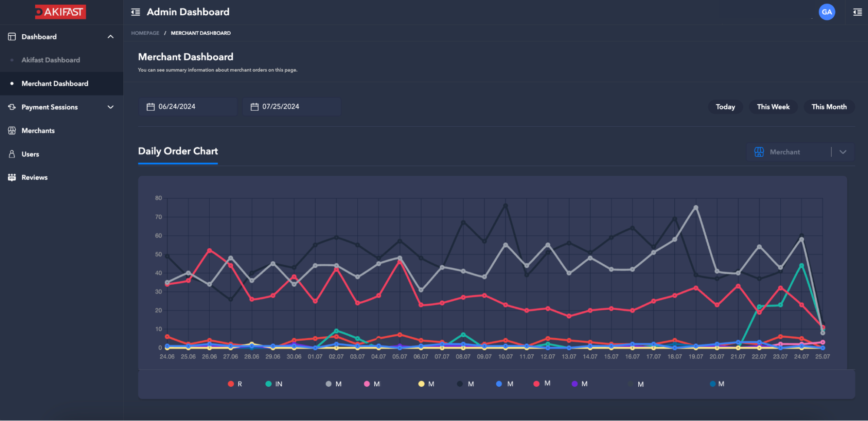
Task: Click the calendar icon of start date
Action: [x=151, y=107]
